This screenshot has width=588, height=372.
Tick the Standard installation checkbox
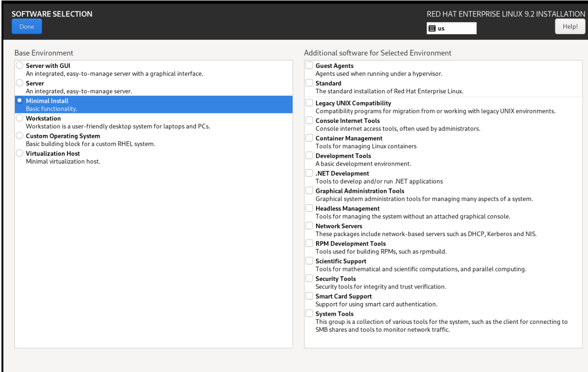309,83
